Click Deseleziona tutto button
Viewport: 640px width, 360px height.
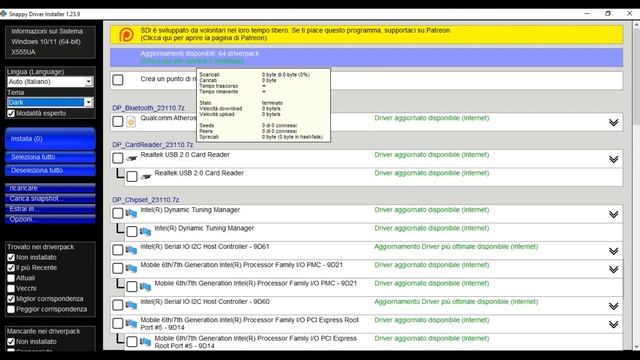[50, 170]
